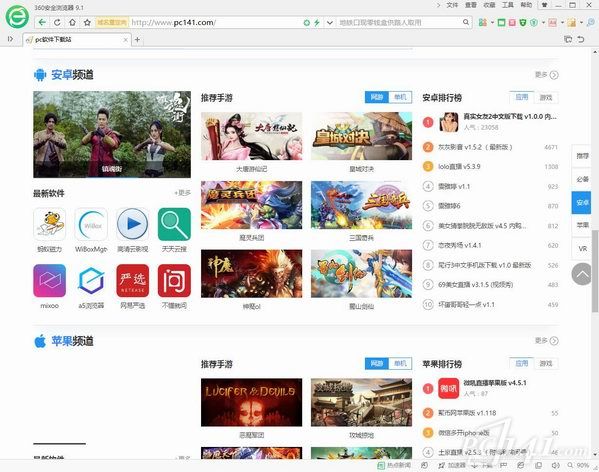Click the 360 browser logo icon
The width and height of the screenshot is (599, 472).
(16, 16)
